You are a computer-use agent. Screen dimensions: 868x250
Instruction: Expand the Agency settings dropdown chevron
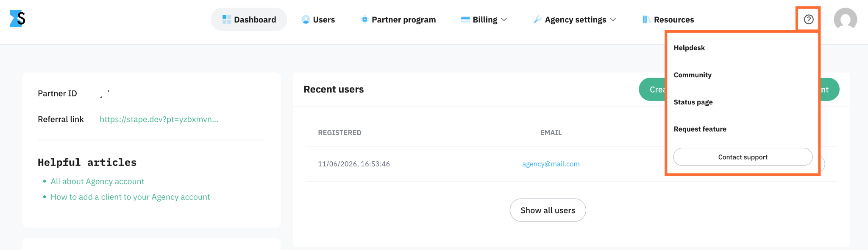(613, 20)
